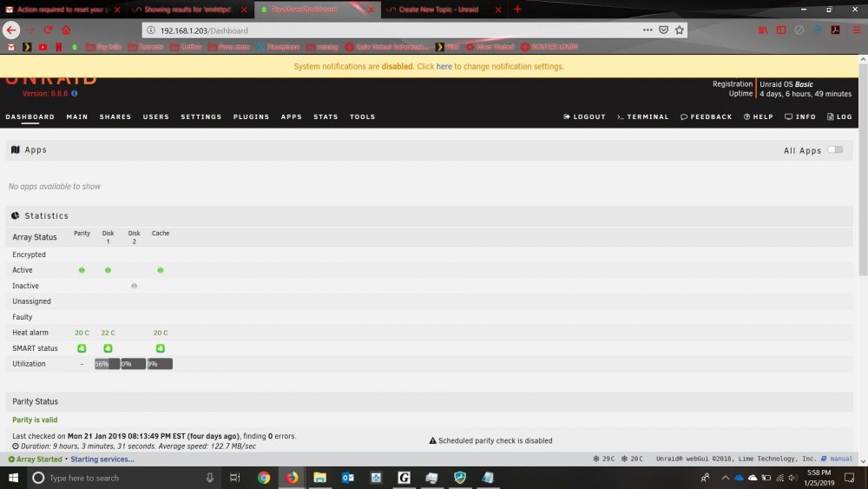Viewport: 868px width, 489px height.
Task: Click 'here' link to change notification settings
Action: point(444,67)
